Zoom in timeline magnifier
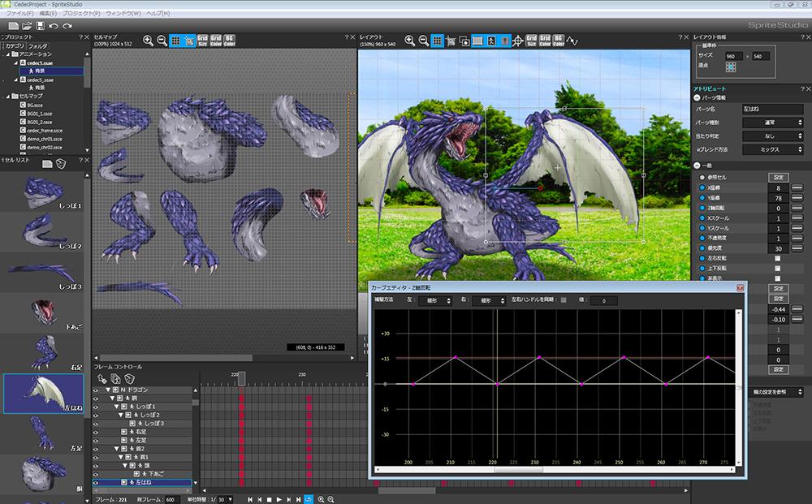Screen dimensions: 812x504 pos(321,499)
